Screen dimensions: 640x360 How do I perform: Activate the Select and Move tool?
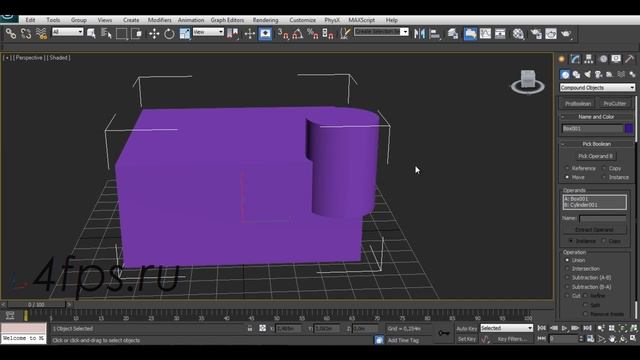click(x=154, y=33)
